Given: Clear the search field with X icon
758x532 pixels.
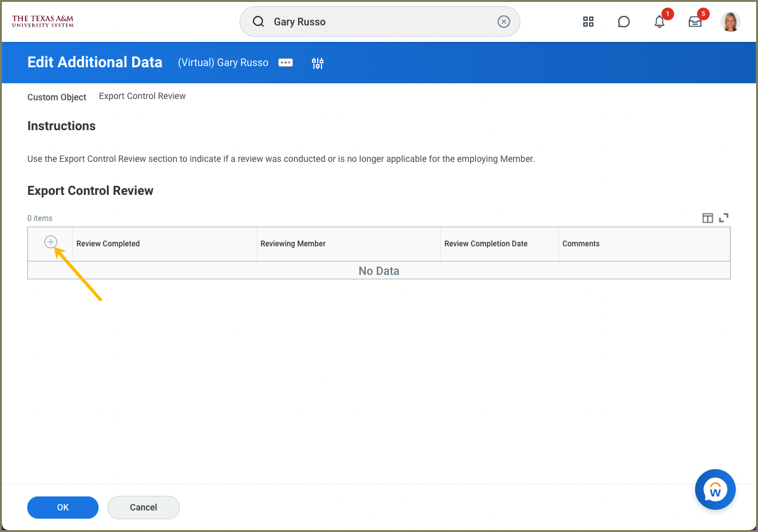Looking at the screenshot, I should (x=503, y=22).
